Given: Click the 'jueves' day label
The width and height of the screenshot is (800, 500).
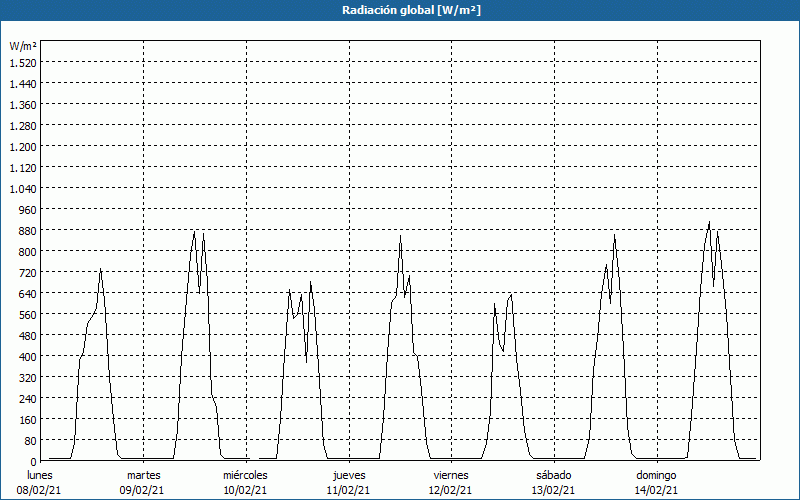Looking at the screenshot, I should [349, 475].
